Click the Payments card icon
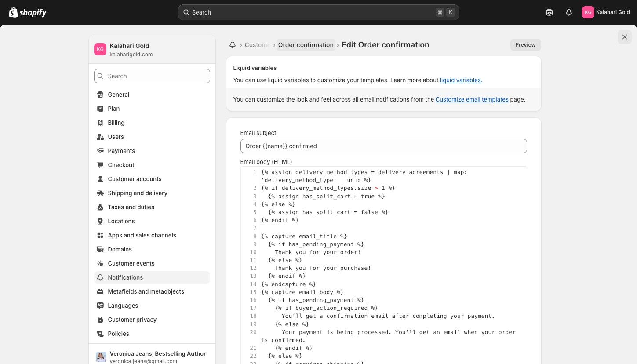 (x=100, y=151)
